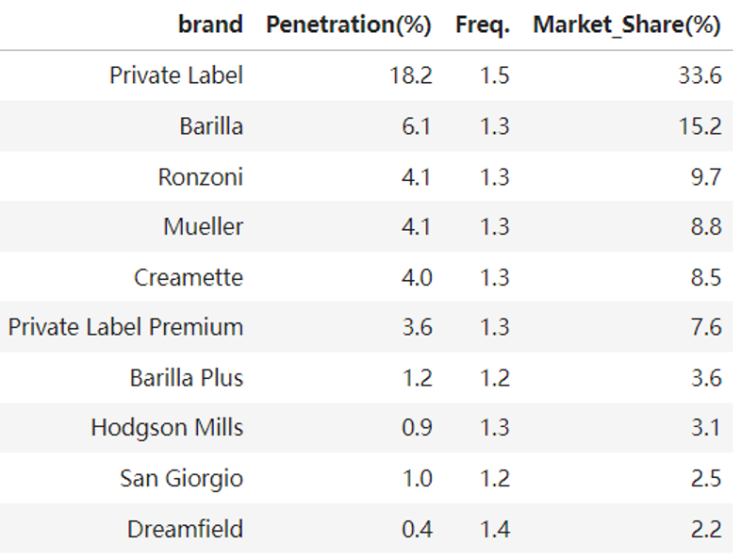Click the Freq. column header
This screenshot has width=741, height=560.
482,25
